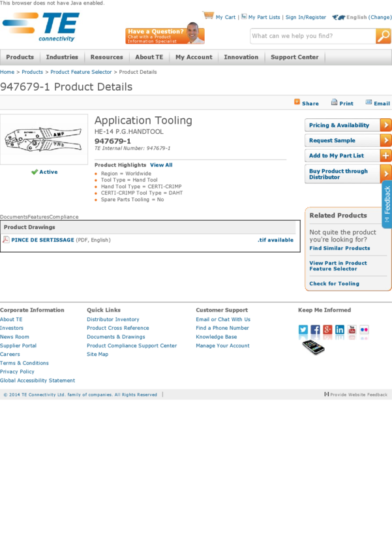
Task: Click the Product Feature Selector breadcrumb
Action: (81, 72)
